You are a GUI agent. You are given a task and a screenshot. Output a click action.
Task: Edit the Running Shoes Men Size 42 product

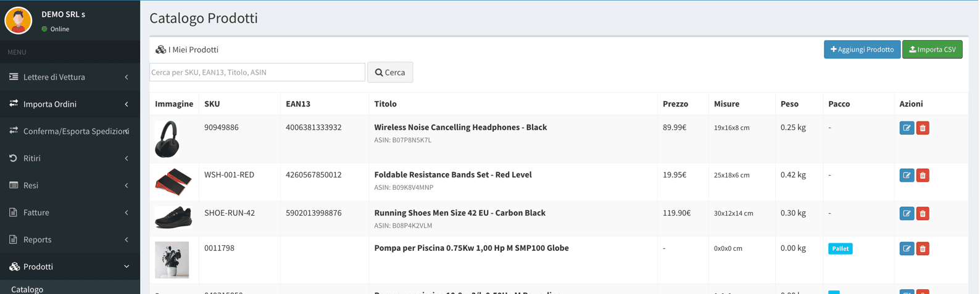click(907, 214)
